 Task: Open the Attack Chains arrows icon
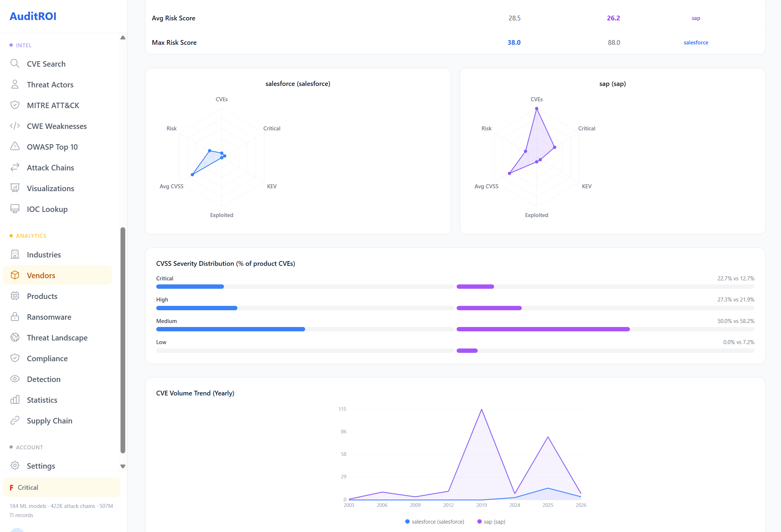pyautogui.click(x=15, y=167)
